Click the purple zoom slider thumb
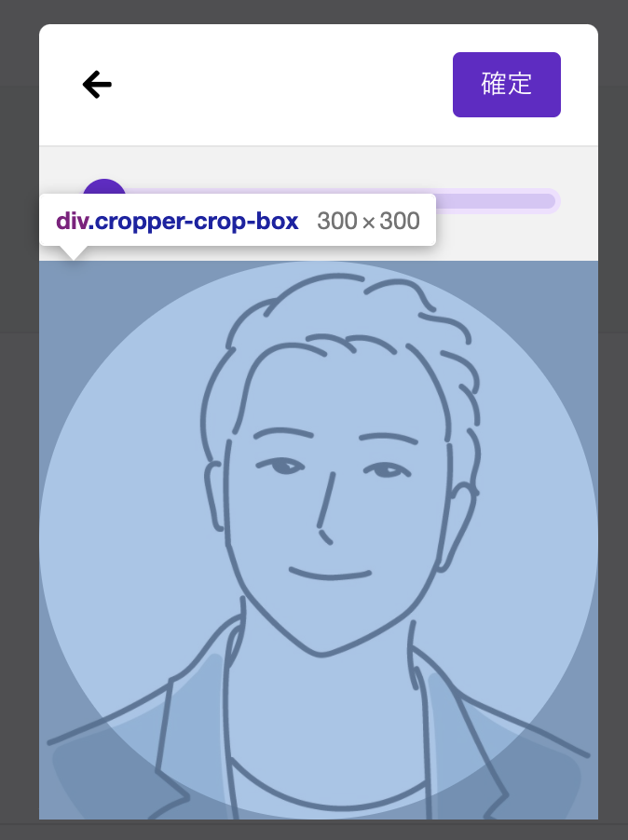The height and width of the screenshot is (840, 628). (104, 187)
